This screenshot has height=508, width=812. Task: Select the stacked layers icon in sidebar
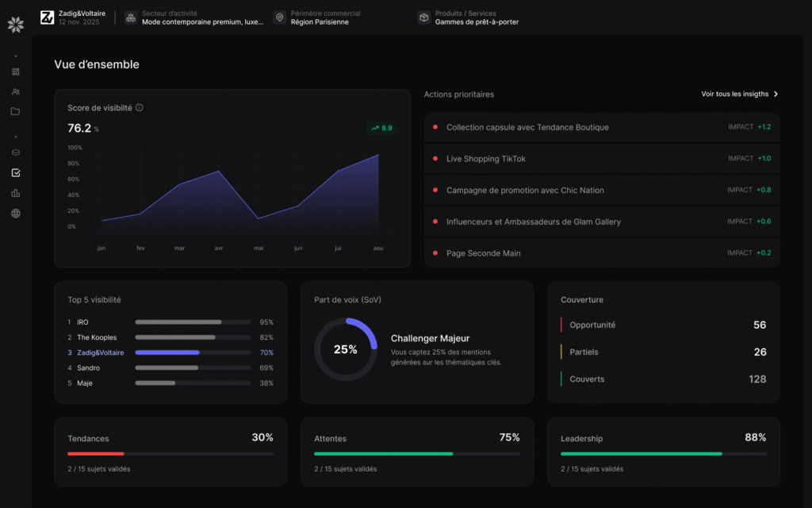[x=15, y=152]
